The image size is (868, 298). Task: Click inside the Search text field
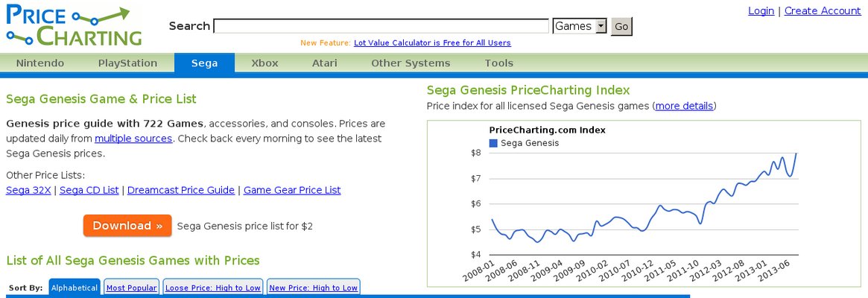[x=381, y=26]
